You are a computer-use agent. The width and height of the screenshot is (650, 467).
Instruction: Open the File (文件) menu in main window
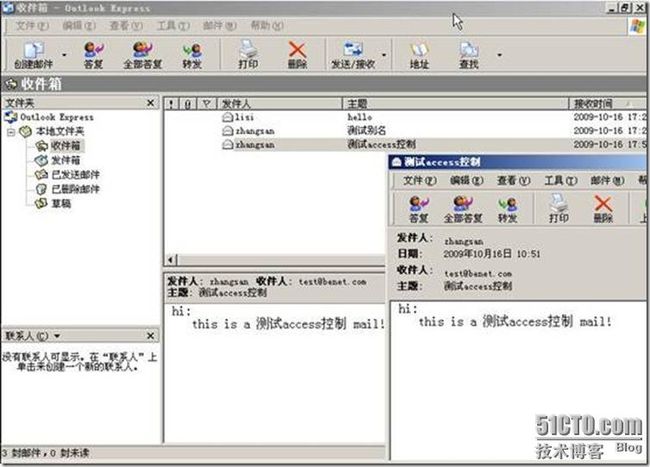(32, 26)
